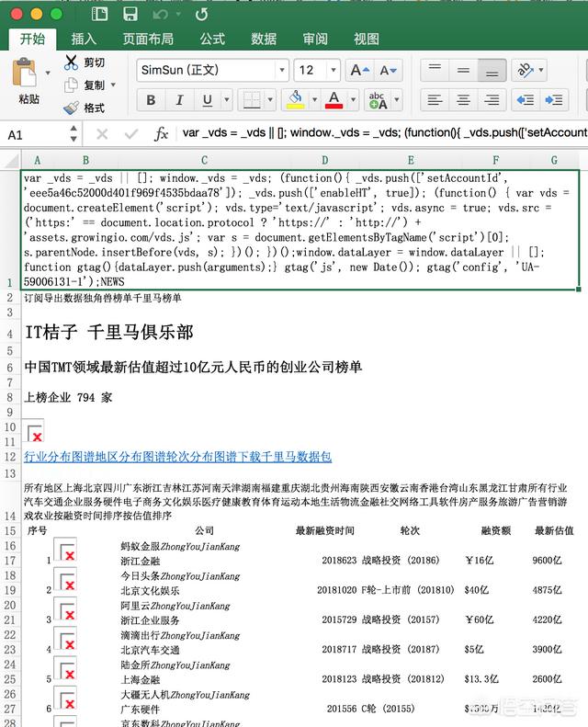Select row header 2
Viewport: 588px width, 727px height.
[10, 298]
